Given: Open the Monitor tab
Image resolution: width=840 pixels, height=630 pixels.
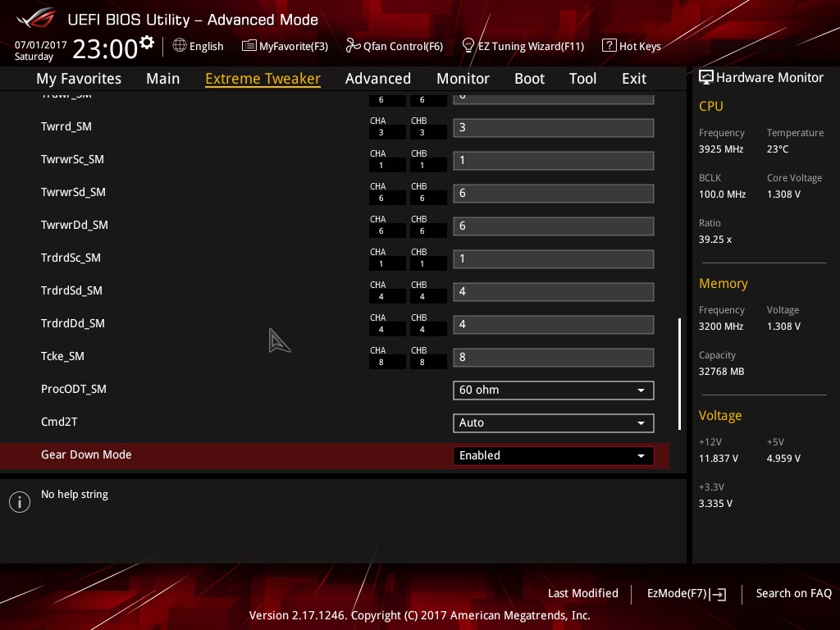Looking at the screenshot, I should (463, 79).
